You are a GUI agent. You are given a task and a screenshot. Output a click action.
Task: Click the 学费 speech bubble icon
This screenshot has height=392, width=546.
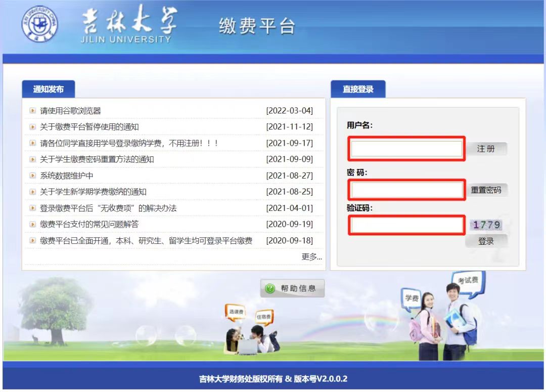[411, 297]
